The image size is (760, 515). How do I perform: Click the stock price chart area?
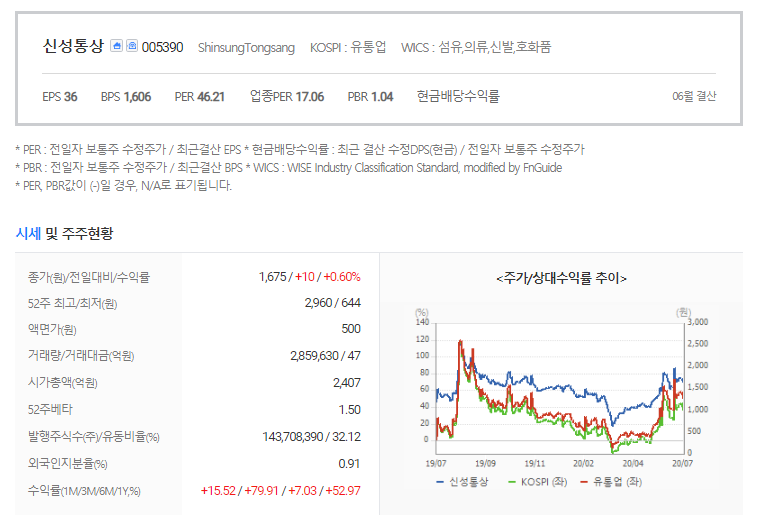[x=560, y=388]
